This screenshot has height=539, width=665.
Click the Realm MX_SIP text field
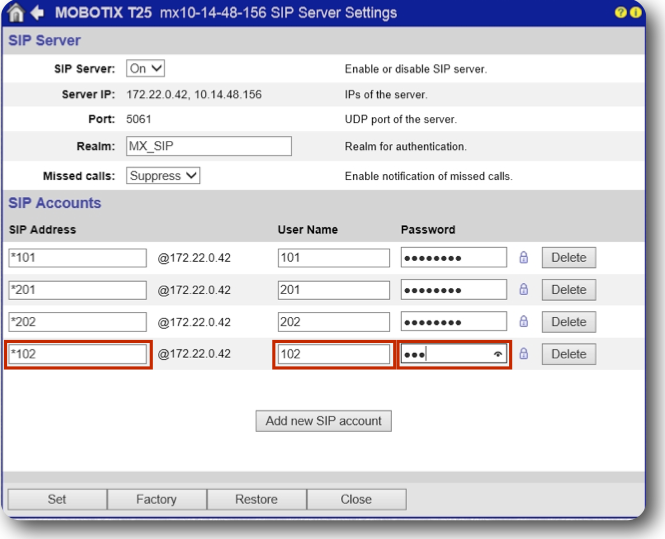208,147
